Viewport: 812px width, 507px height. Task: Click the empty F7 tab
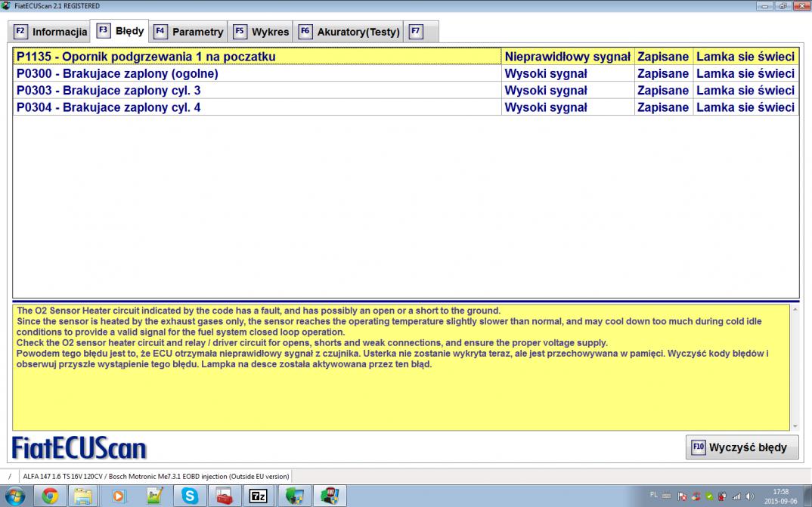[421, 32]
